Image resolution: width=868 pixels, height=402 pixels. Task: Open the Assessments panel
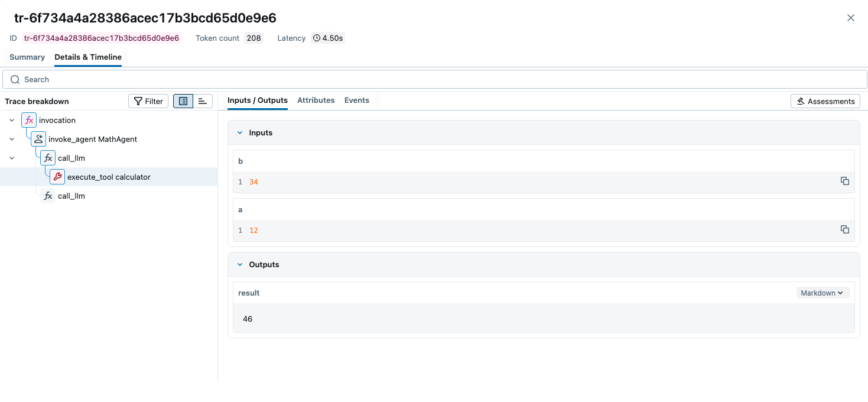[825, 100]
